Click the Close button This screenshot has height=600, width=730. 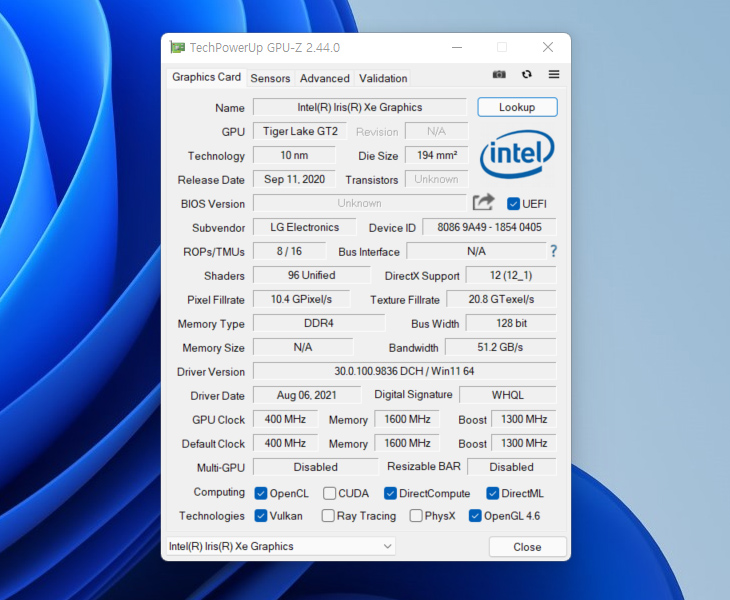click(x=527, y=547)
